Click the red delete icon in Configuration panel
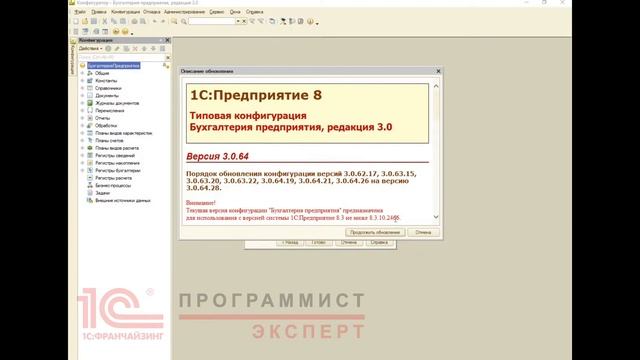Image resolution: width=640 pixels, height=360 pixels. click(135, 49)
